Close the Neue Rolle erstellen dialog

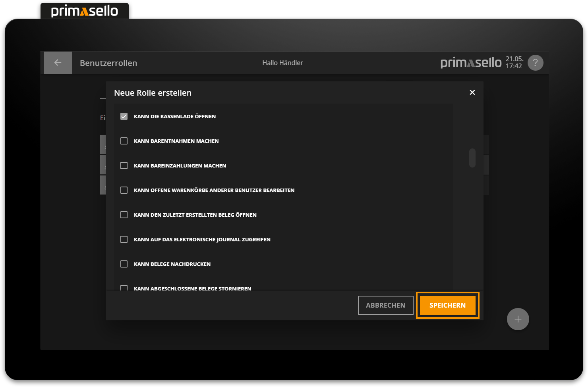coord(472,92)
